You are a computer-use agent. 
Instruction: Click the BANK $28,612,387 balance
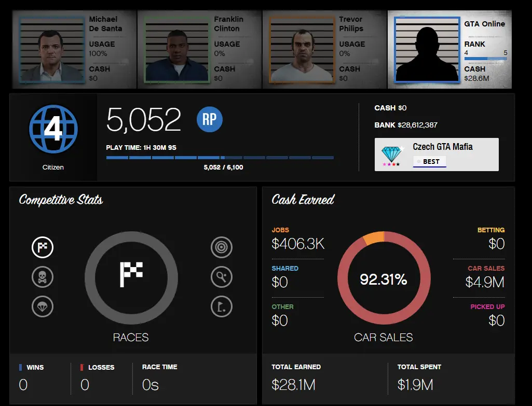coord(406,125)
